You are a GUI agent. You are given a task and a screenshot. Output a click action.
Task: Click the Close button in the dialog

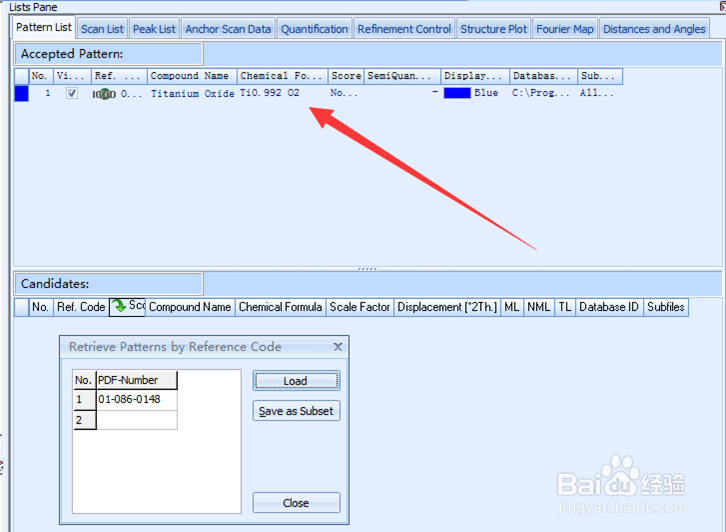pos(296,503)
